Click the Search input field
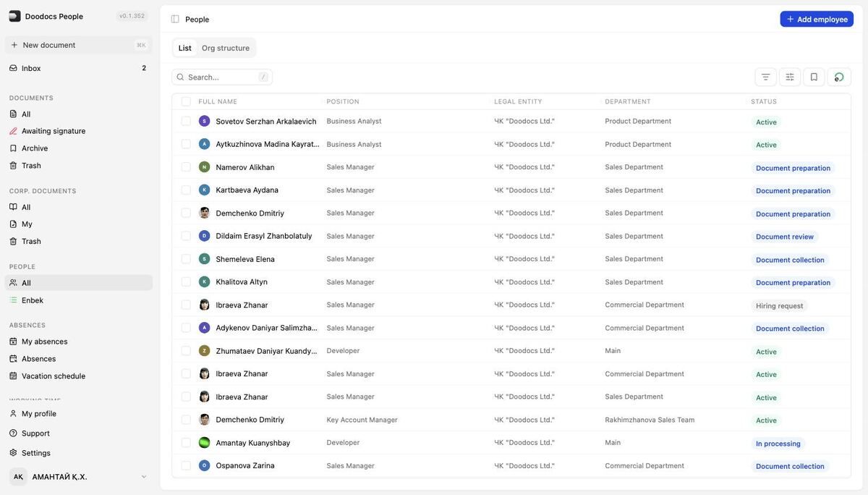The width and height of the screenshot is (868, 495). [x=222, y=77]
